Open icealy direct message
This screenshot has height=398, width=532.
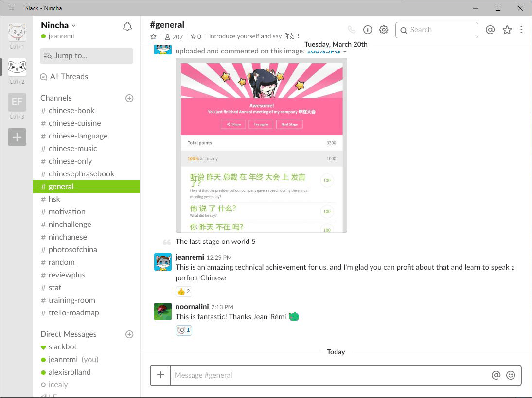click(x=87, y=385)
